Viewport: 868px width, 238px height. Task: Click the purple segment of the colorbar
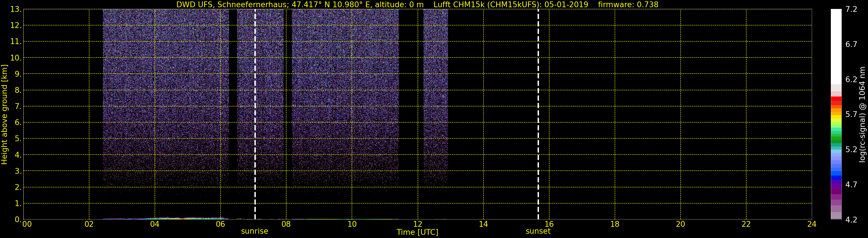point(836,187)
